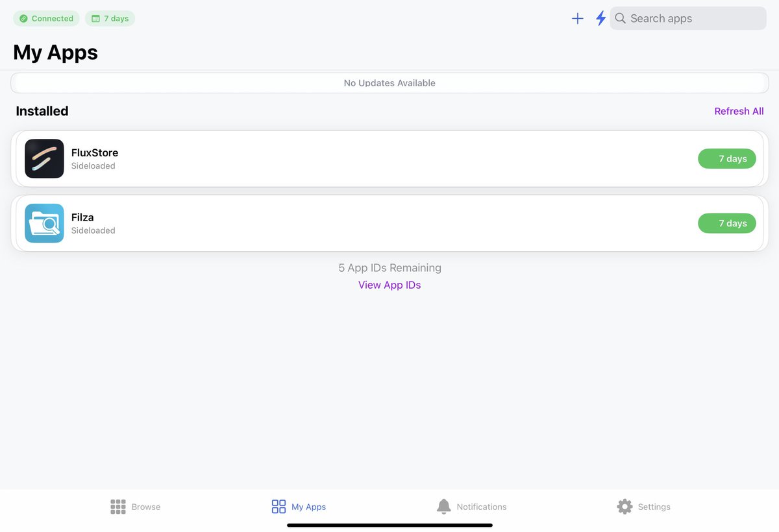
Task: Tap Filza's green 7 days button
Action: 727,223
